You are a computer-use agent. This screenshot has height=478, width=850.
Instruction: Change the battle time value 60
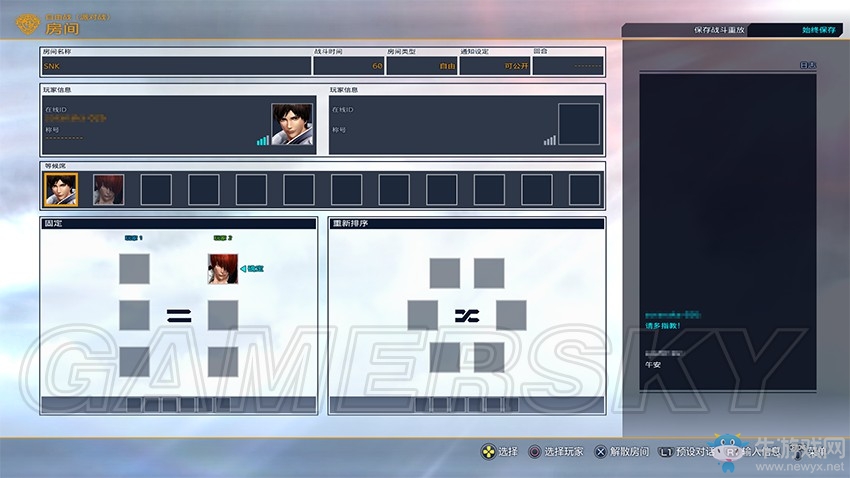click(x=349, y=66)
